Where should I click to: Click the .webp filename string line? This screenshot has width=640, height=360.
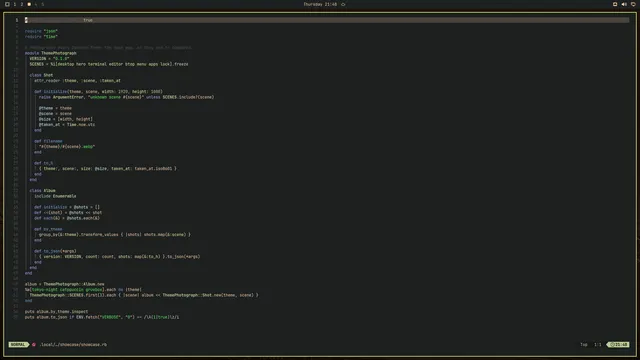pyautogui.click(x=67, y=147)
